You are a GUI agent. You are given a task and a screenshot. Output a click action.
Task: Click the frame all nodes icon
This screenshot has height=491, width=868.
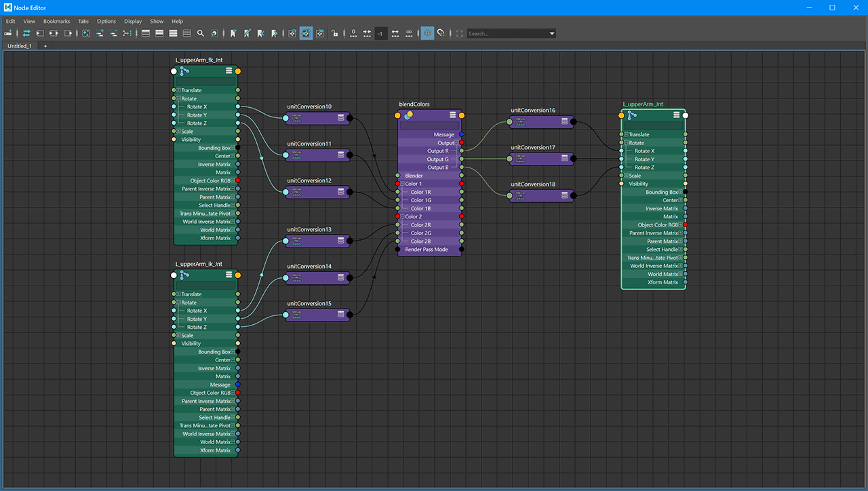(x=86, y=33)
